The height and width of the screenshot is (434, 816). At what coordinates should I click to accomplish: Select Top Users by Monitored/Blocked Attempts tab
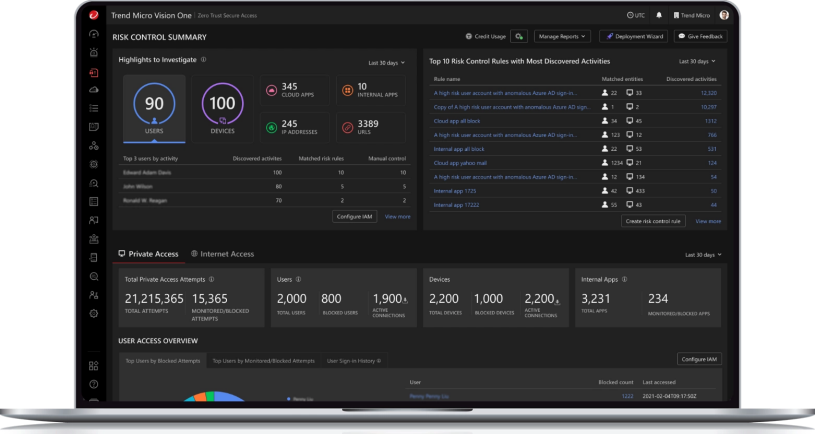click(263, 361)
